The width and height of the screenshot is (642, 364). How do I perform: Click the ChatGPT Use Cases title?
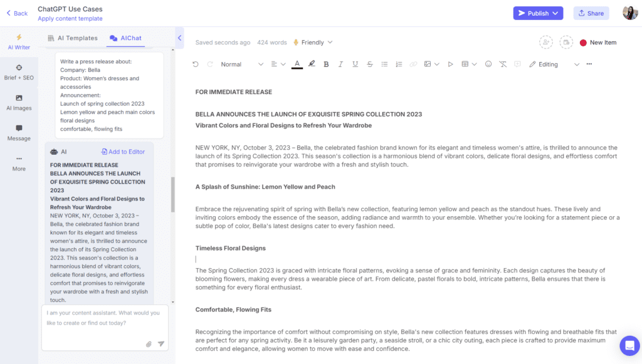(x=70, y=9)
